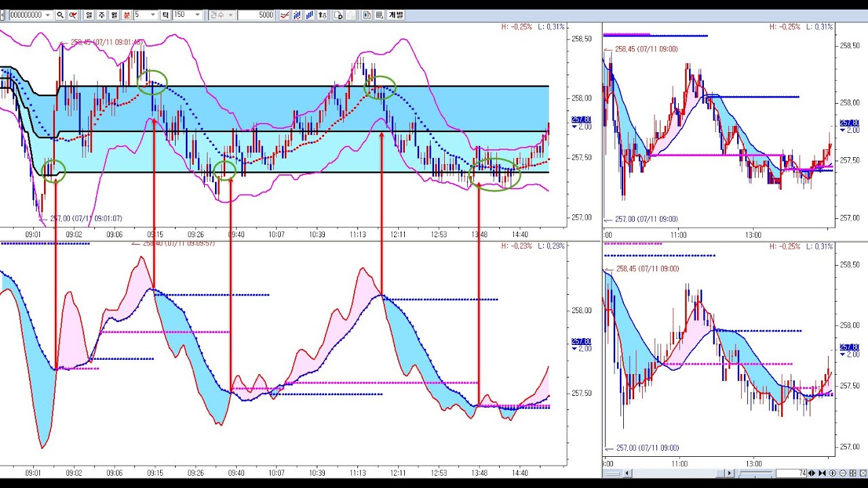Click the 258.45 (07/11 09:00) label in top-right chart

[647, 49]
